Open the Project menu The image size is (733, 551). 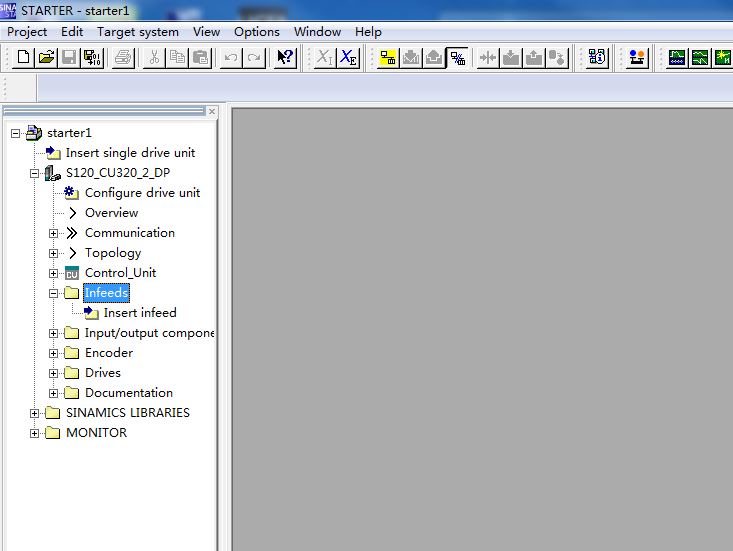(x=27, y=32)
